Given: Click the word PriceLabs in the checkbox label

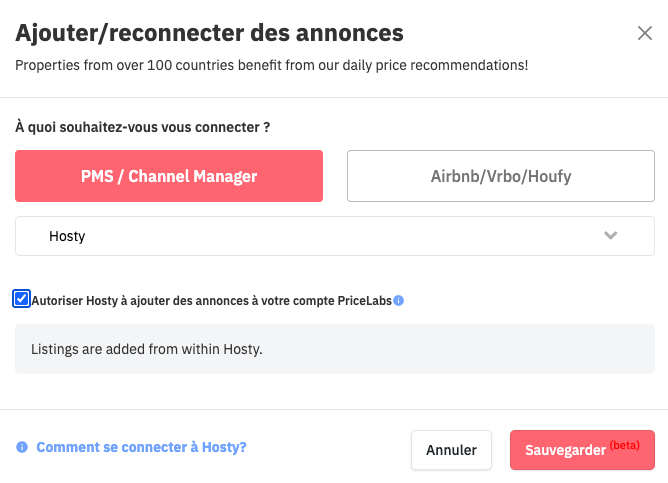Looking at the screenshot, I should (x=365, y=300).
